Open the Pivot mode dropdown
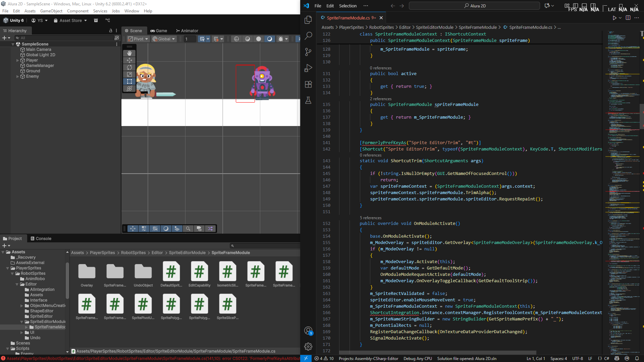Viewport: 644px width, 362px height. pos(138,39)
